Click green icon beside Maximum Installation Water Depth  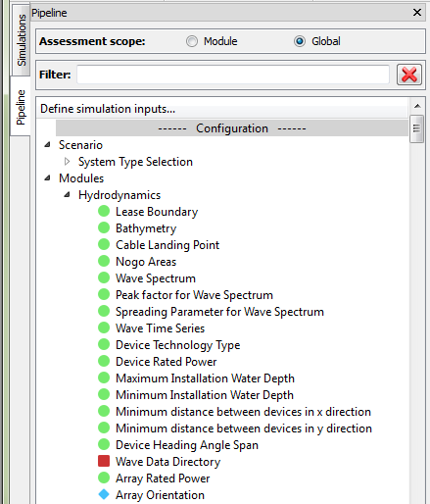pyautogui.click(x=104, y=378)
